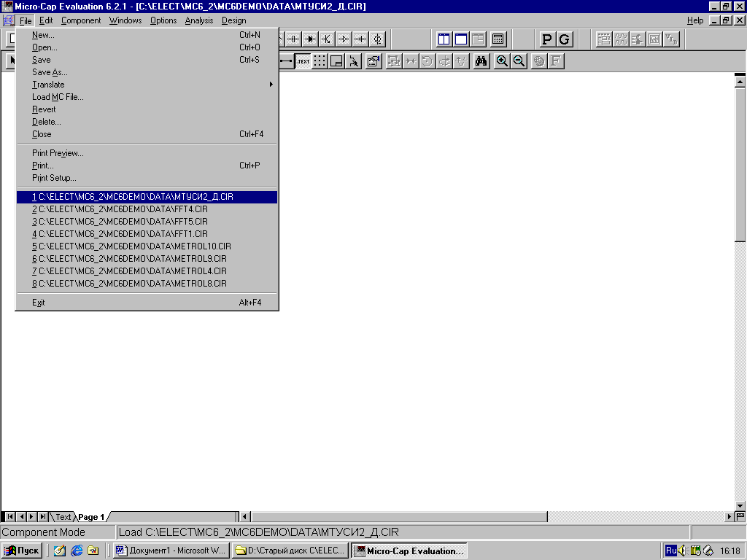747x560 pixels.
Task: Open recent file METROL4.CIR
Action: tap(147, 271)
